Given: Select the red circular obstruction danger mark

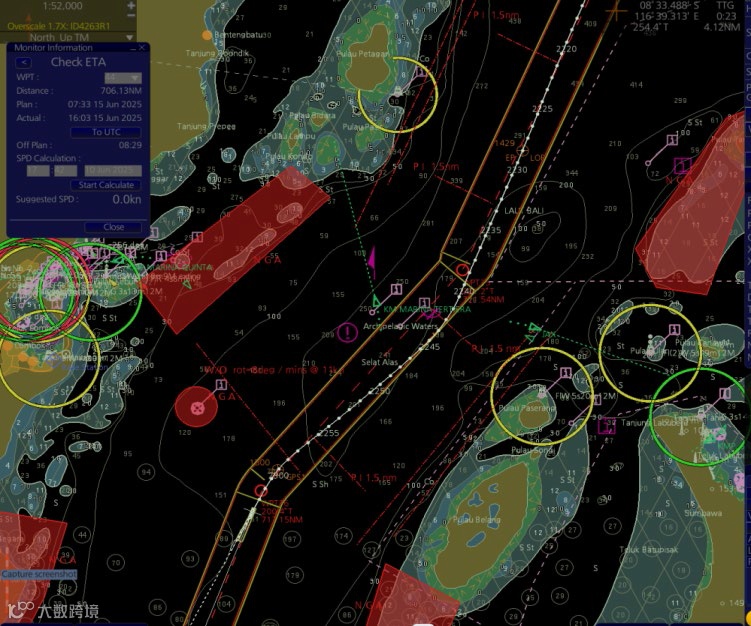Looking at the screenshot, I should click(x=196, y=408).
